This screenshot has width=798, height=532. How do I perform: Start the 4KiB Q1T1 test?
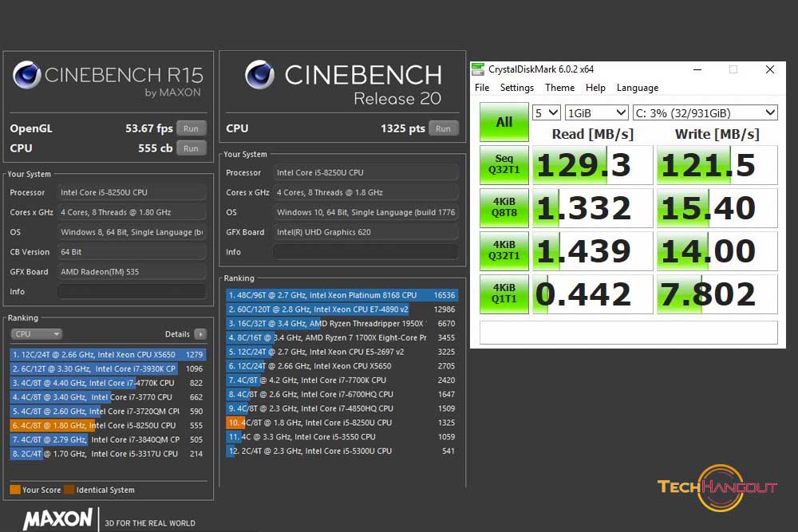(x=504, y=294)
